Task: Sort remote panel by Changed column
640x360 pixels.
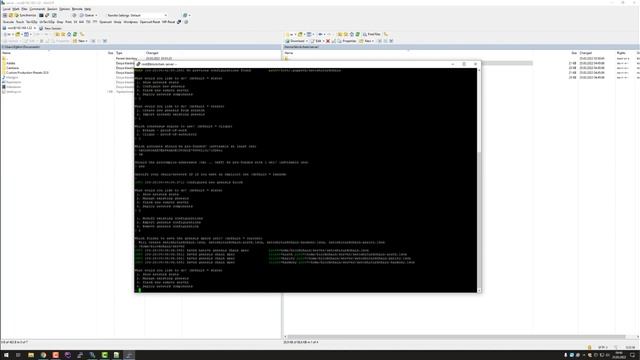Action: tap(586, 53)
